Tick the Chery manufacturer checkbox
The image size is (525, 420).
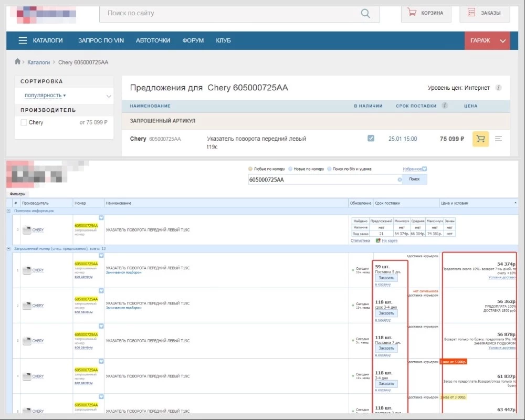pyautogui.click(x=24, y=122)
